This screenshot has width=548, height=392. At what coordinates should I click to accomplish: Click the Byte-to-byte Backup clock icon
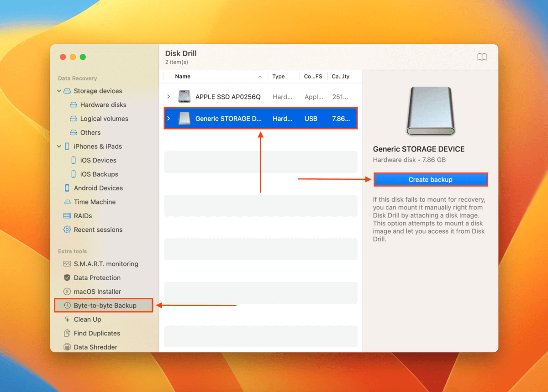click(67, 305)
